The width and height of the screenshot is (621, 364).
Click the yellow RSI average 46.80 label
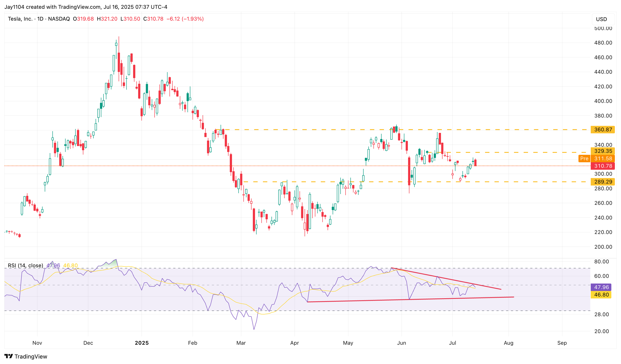pos(601,295)
